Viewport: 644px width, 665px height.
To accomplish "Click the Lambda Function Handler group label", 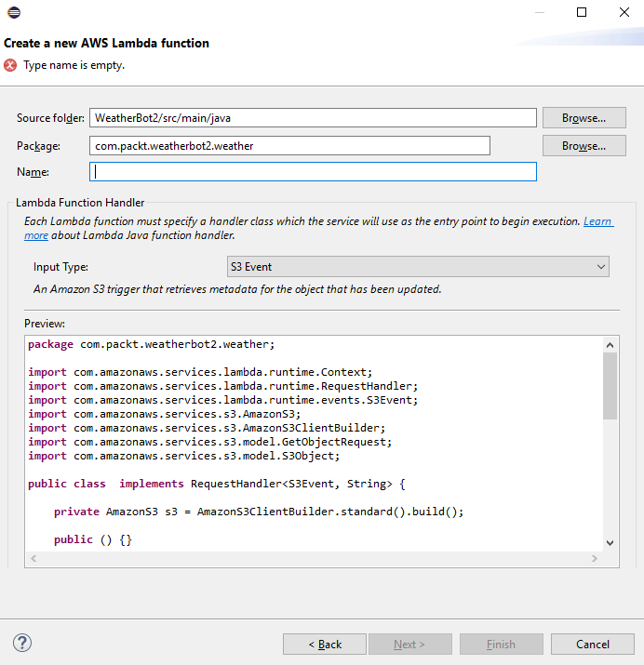I will click(80, 203).
